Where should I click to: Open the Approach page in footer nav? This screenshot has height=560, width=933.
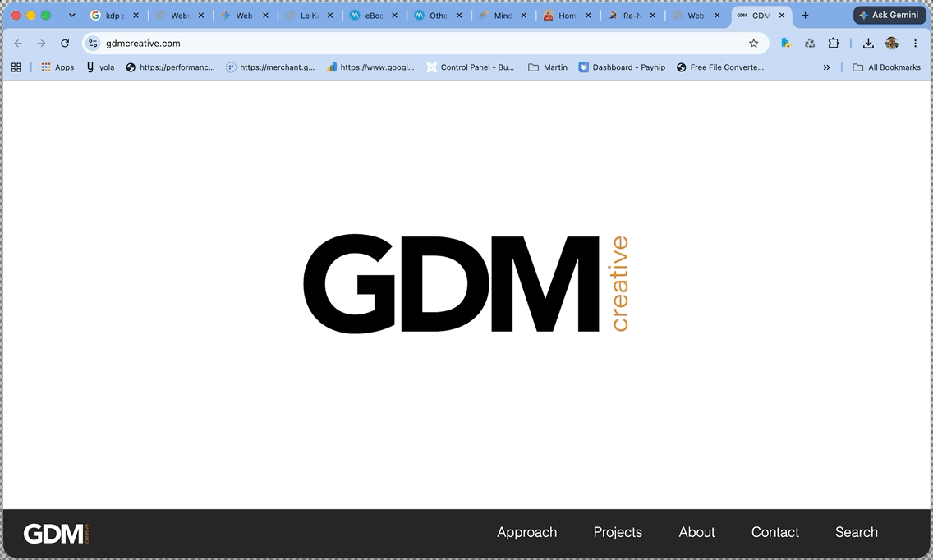(x=526, y=532)
